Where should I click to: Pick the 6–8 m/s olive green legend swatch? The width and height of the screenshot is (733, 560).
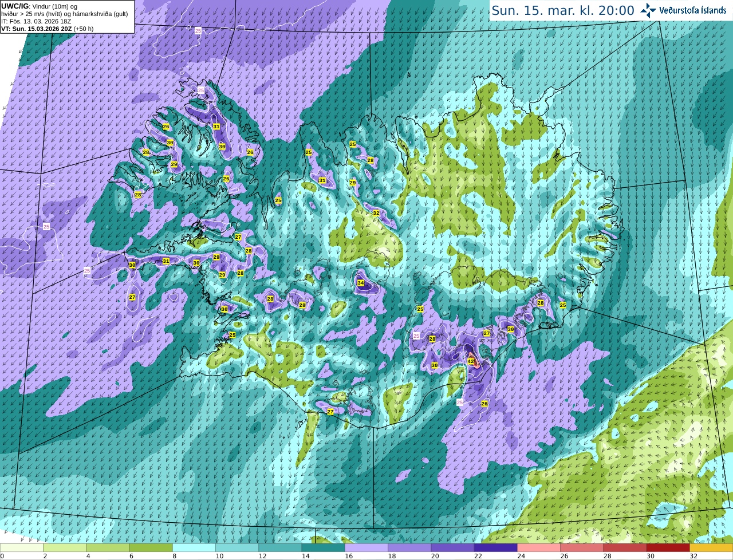[x=151, y=548]
